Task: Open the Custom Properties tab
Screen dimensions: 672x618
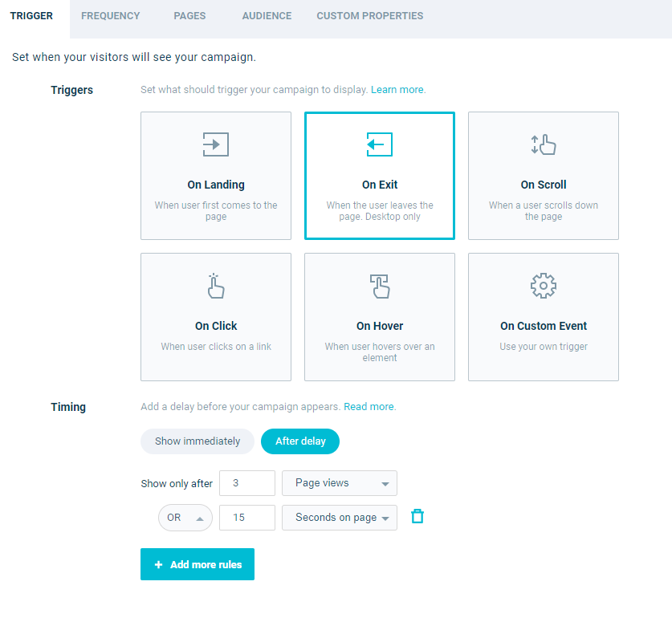Action: 370,16
